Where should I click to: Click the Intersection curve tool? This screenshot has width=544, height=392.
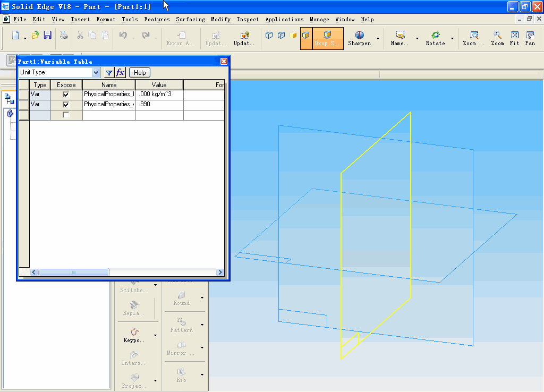(x=133, y=359)
